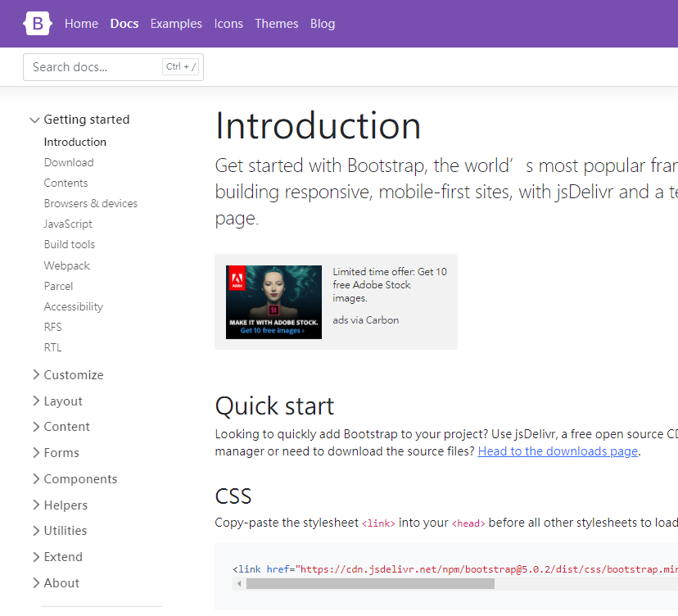Click the Bootstrap logo icon
This screenshot has width=678, height=616.
pyautogui.click(x=38, y=24)
